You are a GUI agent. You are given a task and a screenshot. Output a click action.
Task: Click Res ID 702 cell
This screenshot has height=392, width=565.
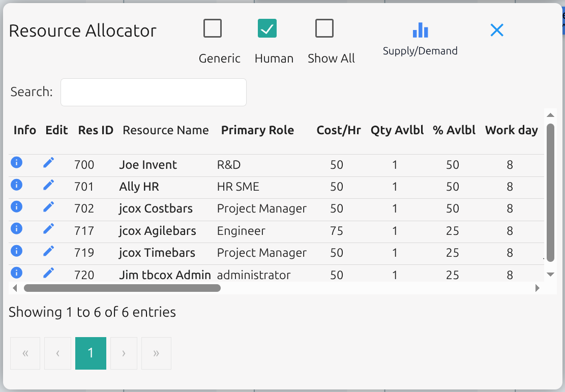pos(84,209)
